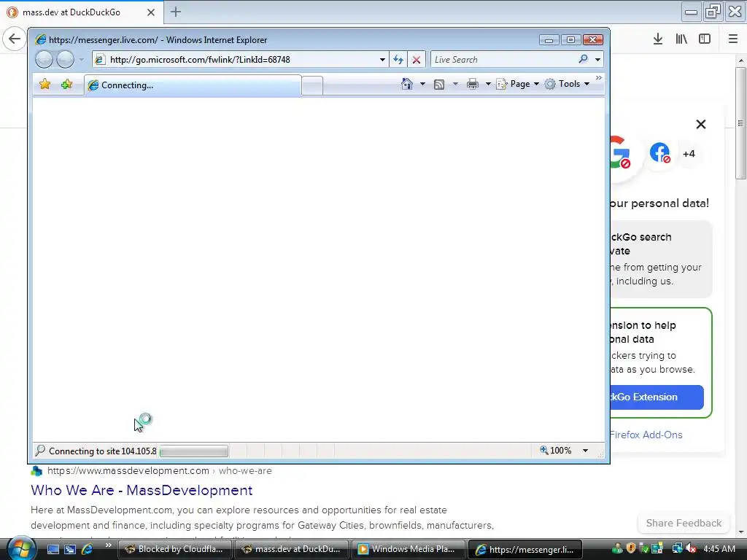The image size is (747, 560).
Task: Switch to 'Blocked by Cloudfla...' taskbar button
Action: [174, 549]
